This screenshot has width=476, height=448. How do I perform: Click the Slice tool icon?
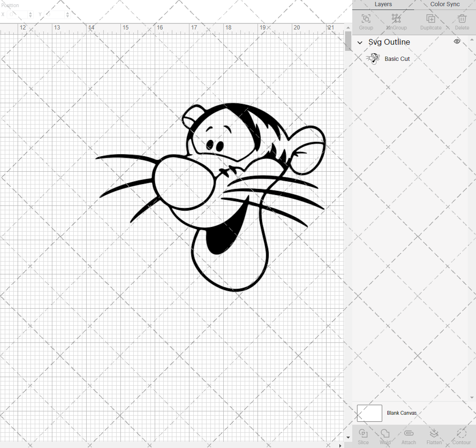(x=363, y=433)
